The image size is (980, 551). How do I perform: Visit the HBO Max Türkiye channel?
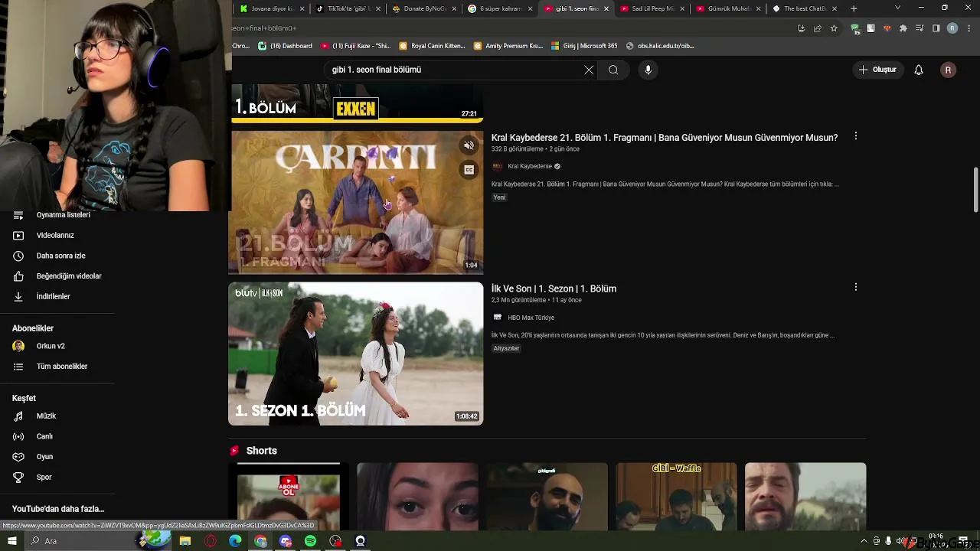pos(531,318)
